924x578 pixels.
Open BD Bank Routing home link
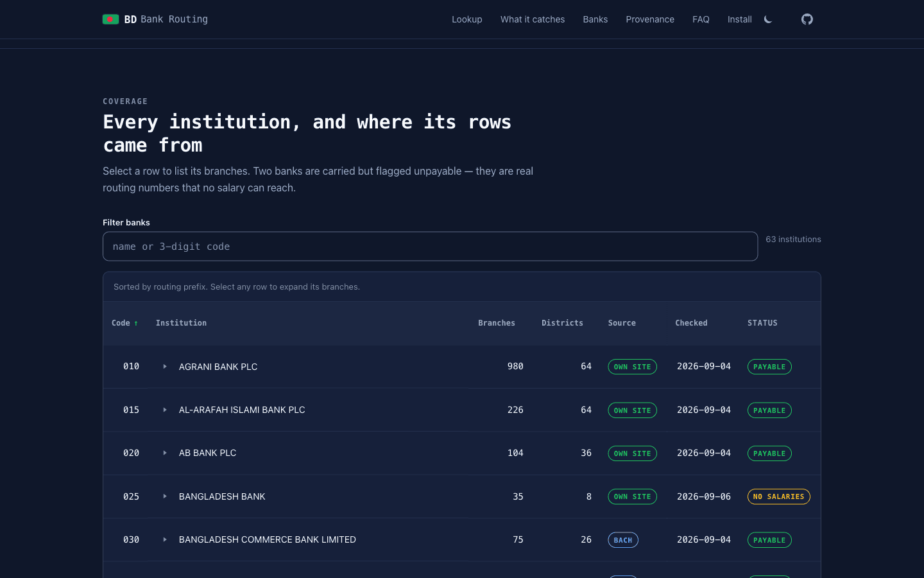point(155,19)
